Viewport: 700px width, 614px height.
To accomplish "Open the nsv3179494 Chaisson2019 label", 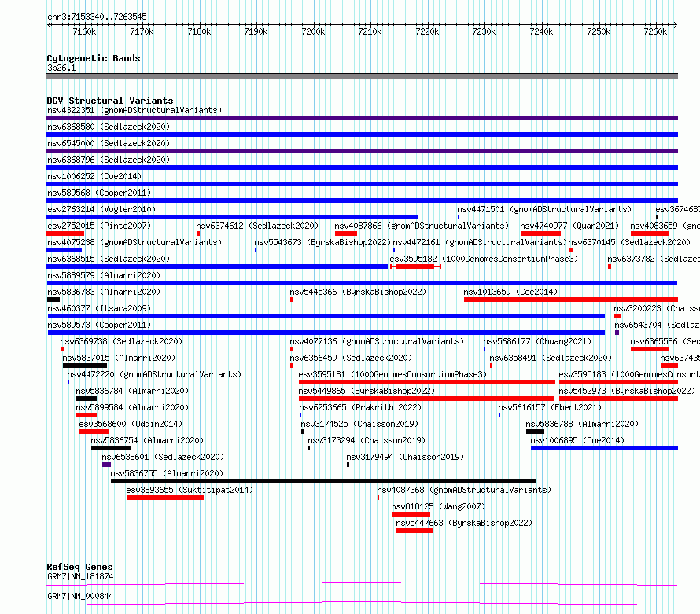I will pos(405,457).
